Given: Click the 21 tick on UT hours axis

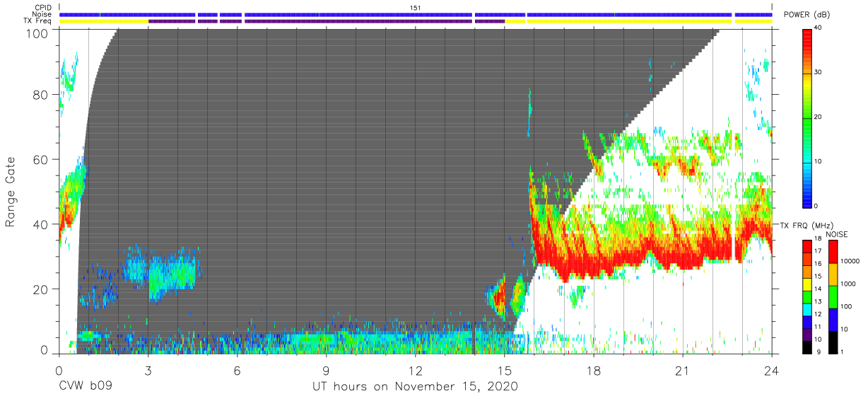Looking at the screenshot, I should pyautogui.click(x=683, y=370).
